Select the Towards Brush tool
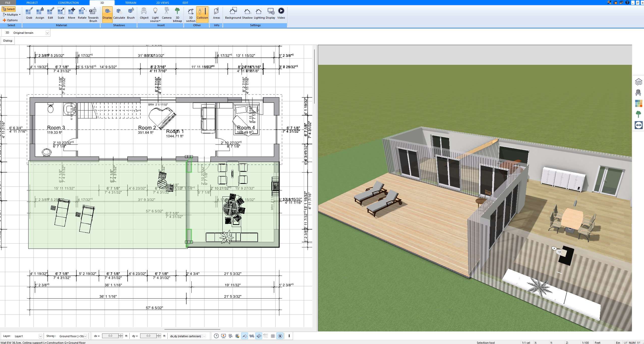This screenshot has height=344, width=644. 93,15
